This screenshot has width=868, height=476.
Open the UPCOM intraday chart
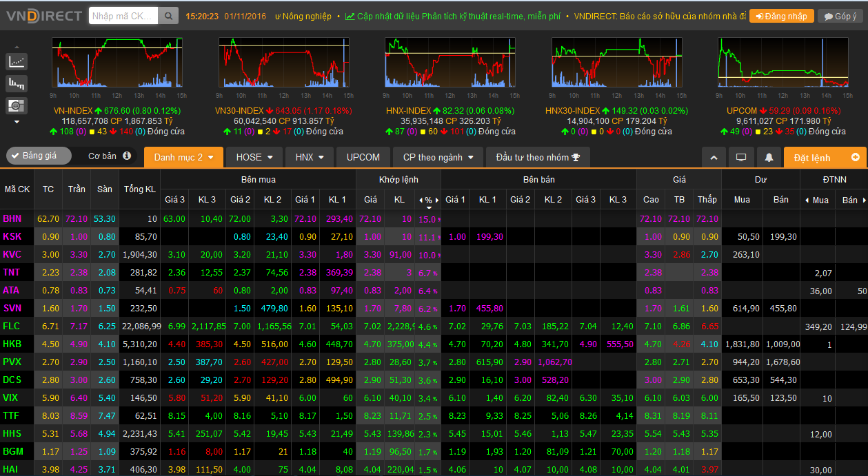click(783, 63)
